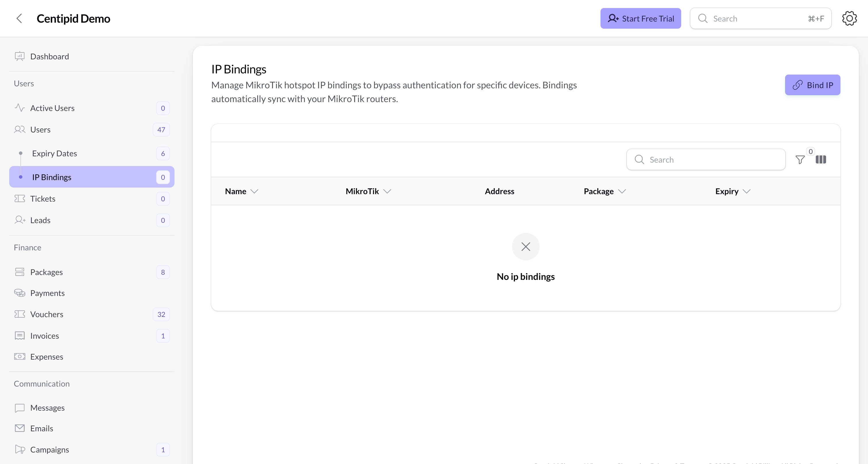This screenshot has height=464, width=868.
Task: Open the Packages finance icon
Action: [x=19, y=272]
